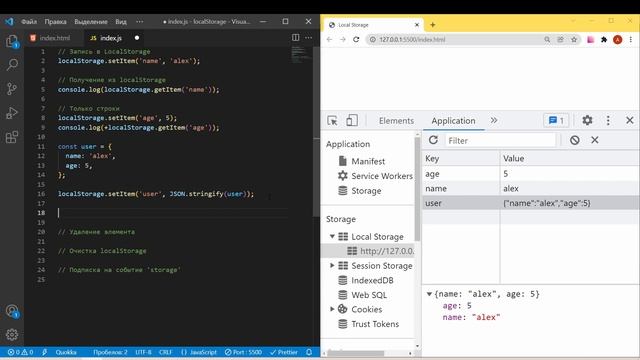Open Extensions view
This screenshot has height=360, width=640.
pos(12,137)
